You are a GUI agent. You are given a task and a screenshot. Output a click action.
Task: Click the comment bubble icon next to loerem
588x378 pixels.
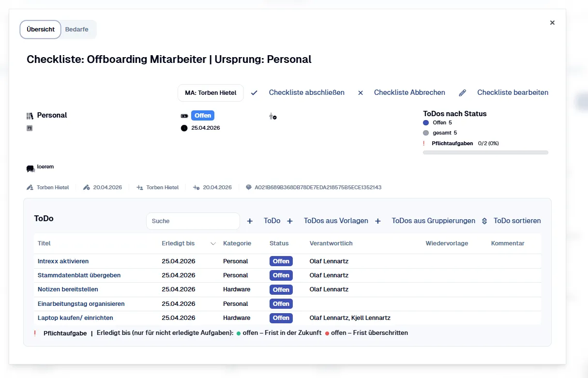point(30,169)
